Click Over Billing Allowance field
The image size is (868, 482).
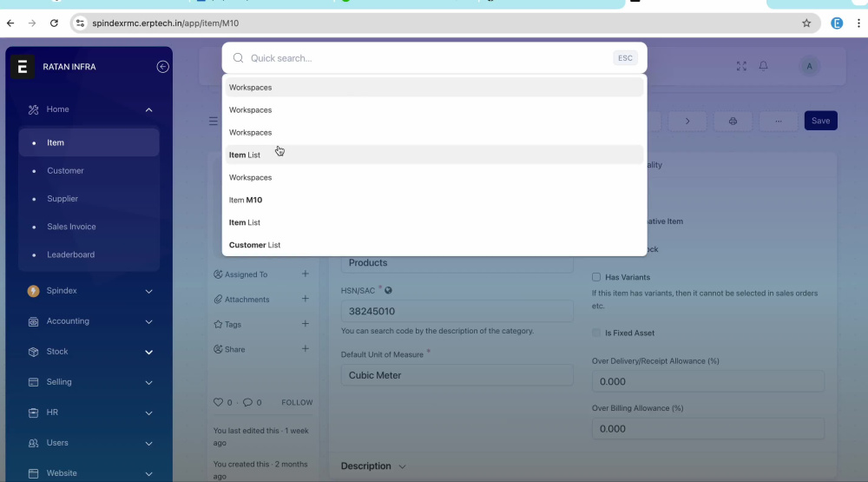point(708,429)
